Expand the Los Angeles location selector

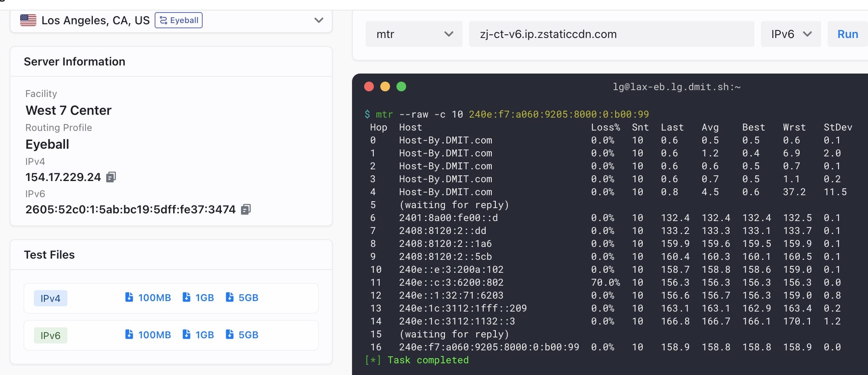[x=319, y=20]
